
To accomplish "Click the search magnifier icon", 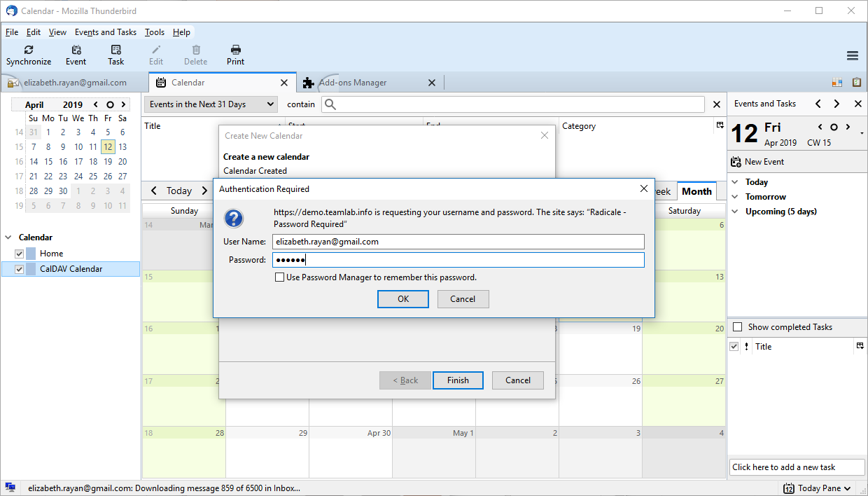I will click(x=329, y=104).
